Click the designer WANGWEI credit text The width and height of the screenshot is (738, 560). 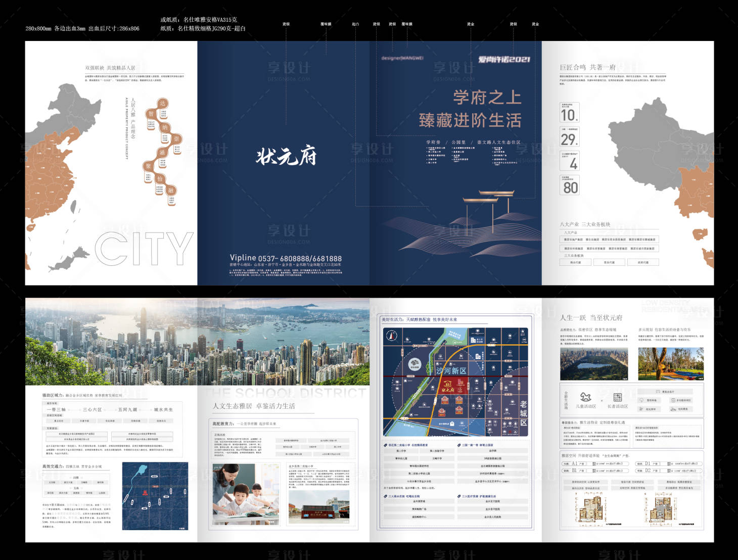(x=402, y=58)
